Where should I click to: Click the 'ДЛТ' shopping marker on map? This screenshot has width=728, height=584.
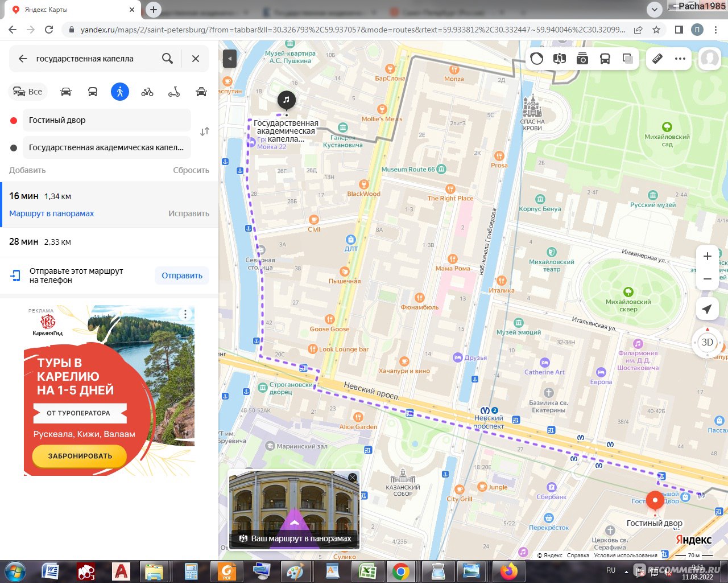[351, 240]
